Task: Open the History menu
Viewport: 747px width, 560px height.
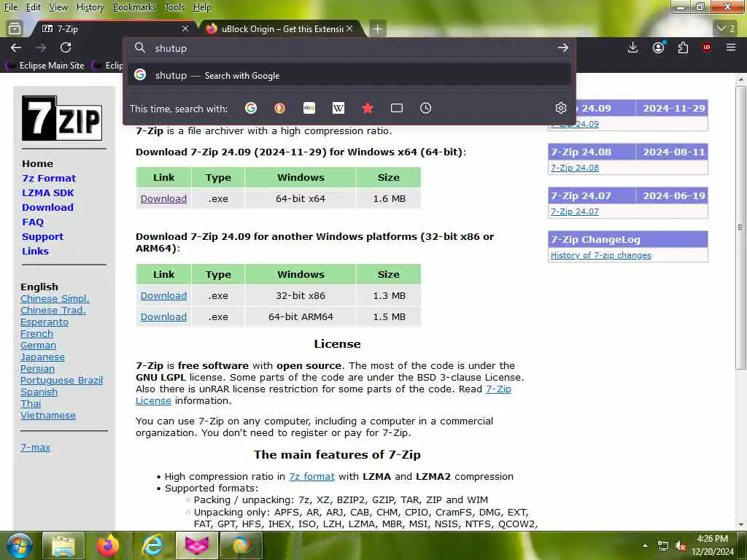Action: tap(90, 7)
